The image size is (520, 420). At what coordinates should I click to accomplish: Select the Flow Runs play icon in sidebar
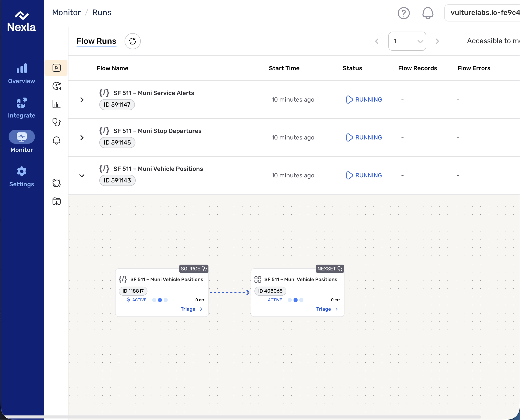(x=57, y=68)
